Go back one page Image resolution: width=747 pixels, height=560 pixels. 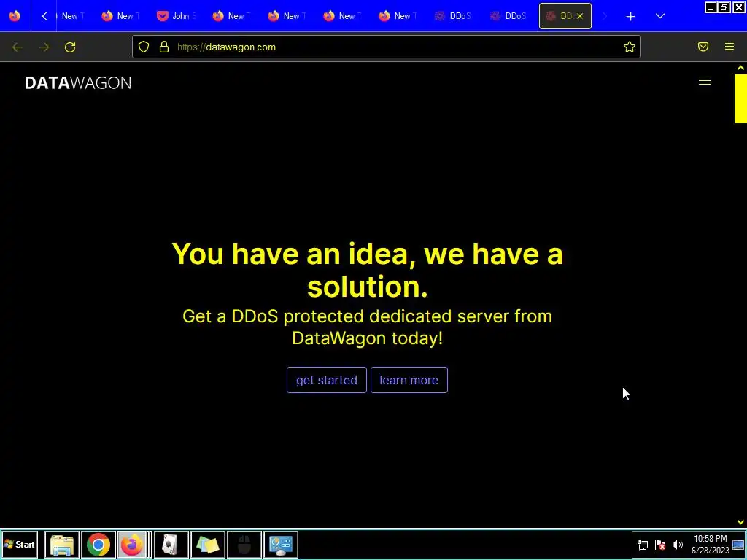coord(18,47)
